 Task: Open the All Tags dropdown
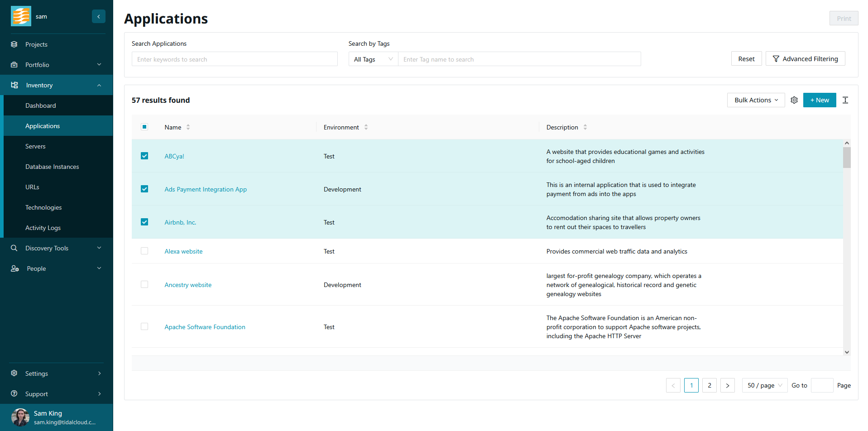point(373,59)
